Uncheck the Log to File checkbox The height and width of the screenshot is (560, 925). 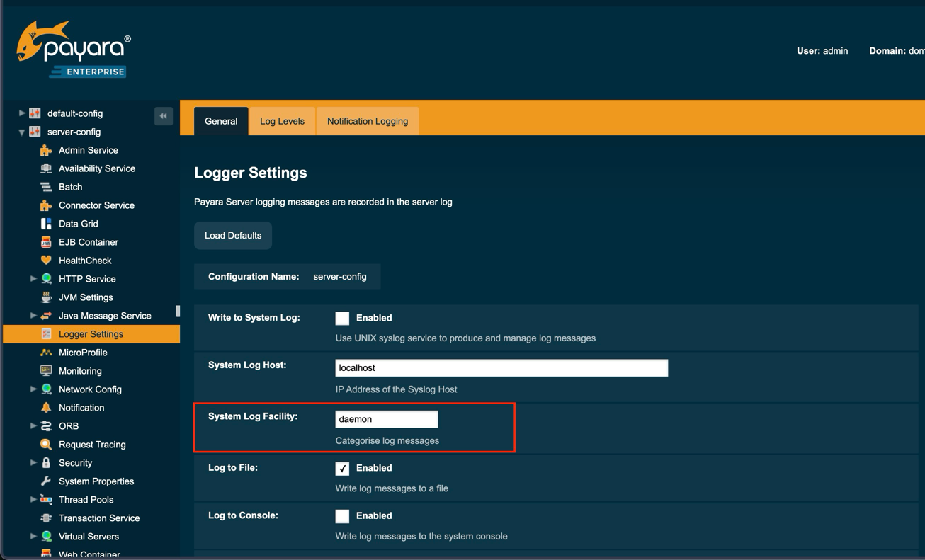[x=342, y=469]
